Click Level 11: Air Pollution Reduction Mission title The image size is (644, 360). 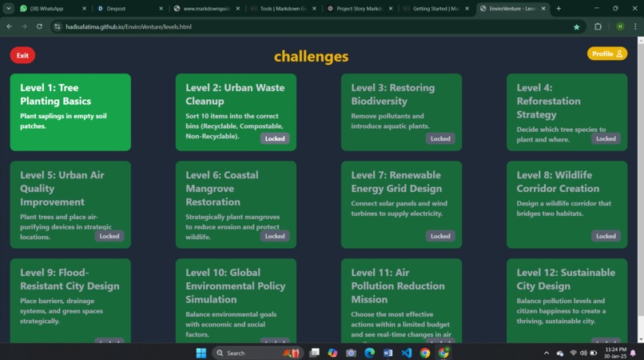(x=398, y=286)
